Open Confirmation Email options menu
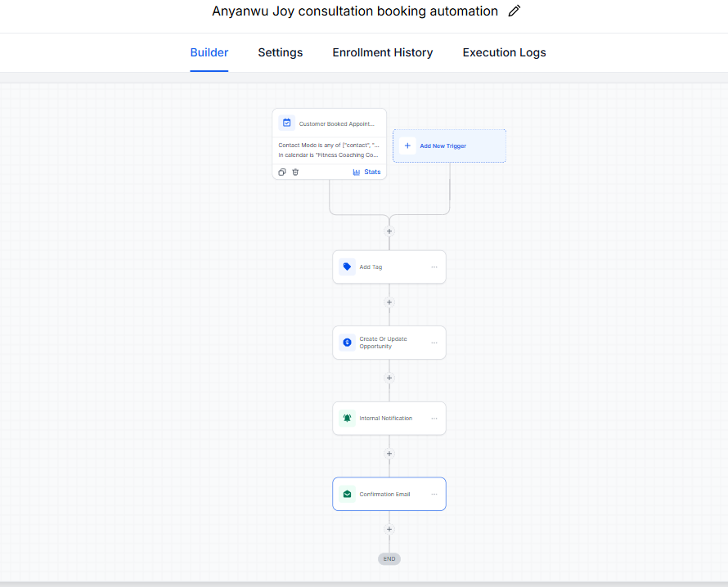The height and width of the screenshot is (587, 728). [x=434, y=494]
